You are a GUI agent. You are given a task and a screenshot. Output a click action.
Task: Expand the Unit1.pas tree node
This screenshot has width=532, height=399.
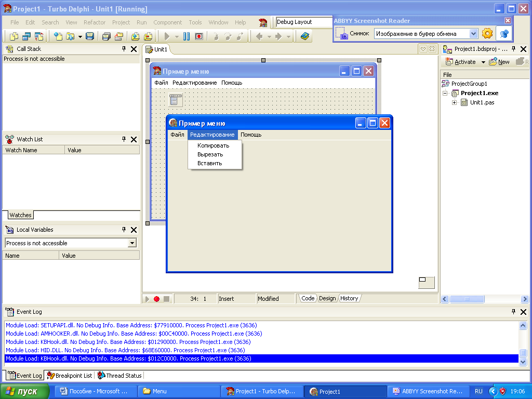454,102
